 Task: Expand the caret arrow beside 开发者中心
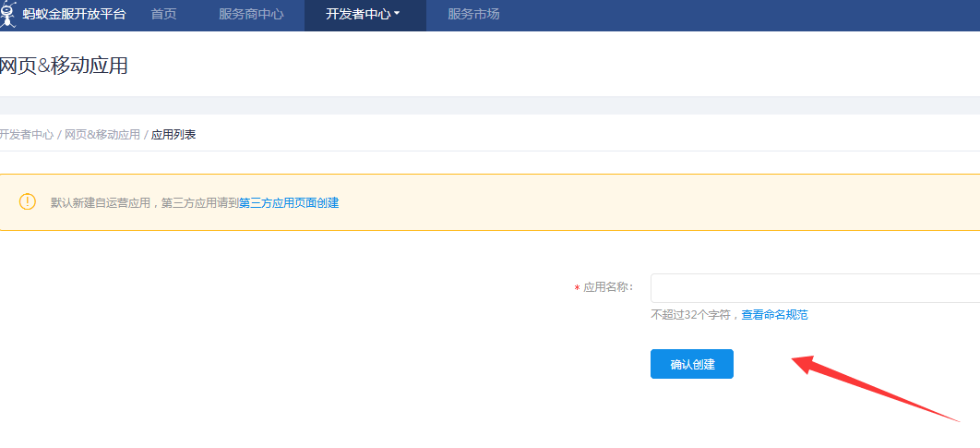pos(397,14)
